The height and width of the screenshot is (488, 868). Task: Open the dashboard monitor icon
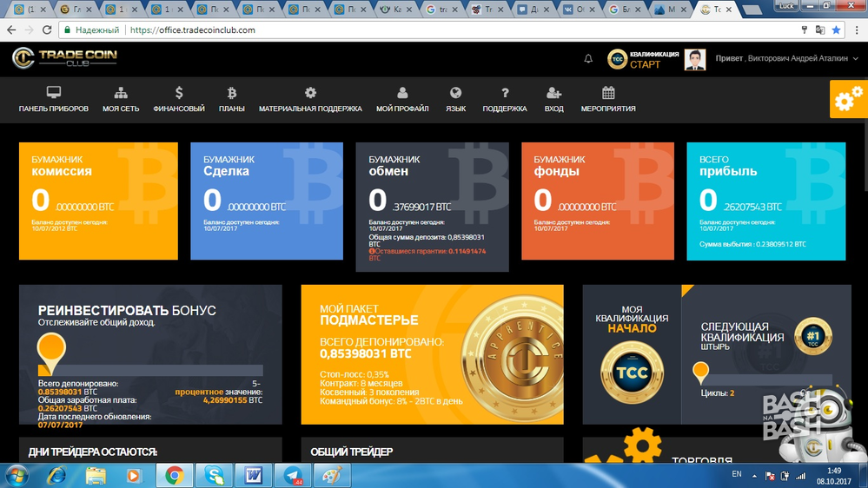pos(54,92)
